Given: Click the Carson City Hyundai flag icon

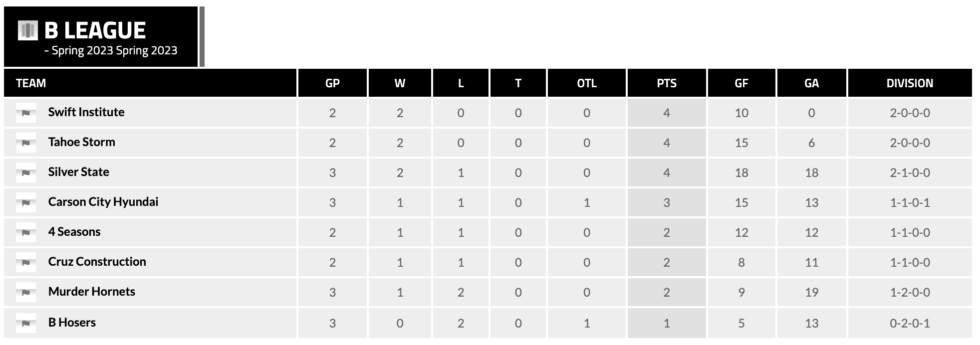Looking at the screenshot, I should [26, 202].
